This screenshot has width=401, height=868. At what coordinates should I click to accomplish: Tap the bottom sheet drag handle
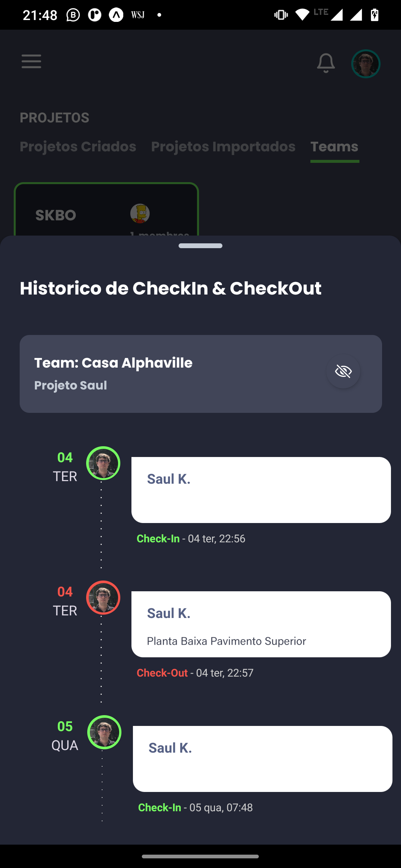tap(200, 246)
